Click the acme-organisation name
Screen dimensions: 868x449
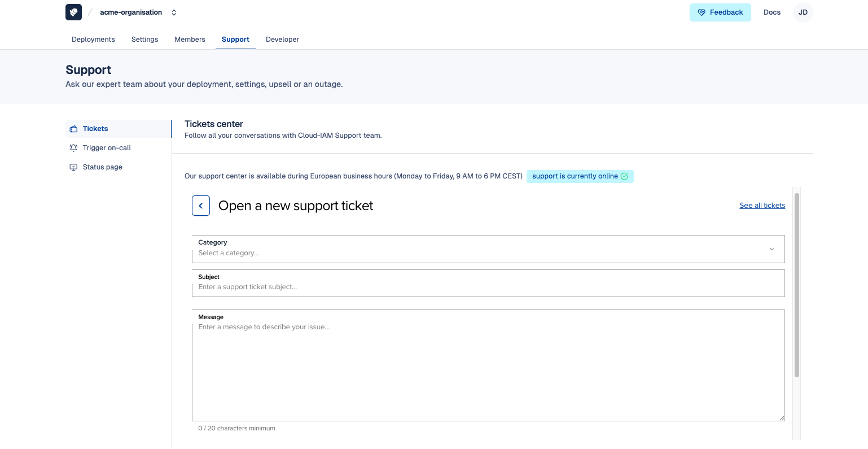(131, 12)
